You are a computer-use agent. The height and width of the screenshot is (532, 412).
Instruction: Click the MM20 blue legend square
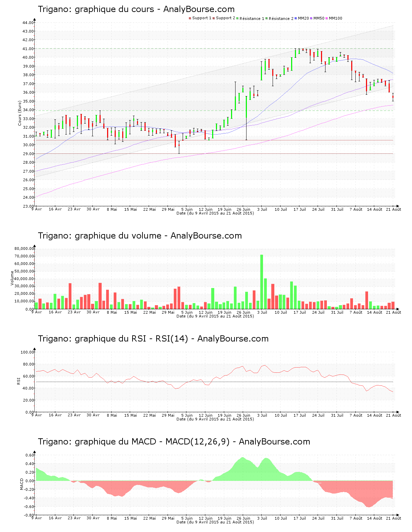pyautogui.click(x=296, y=18)
